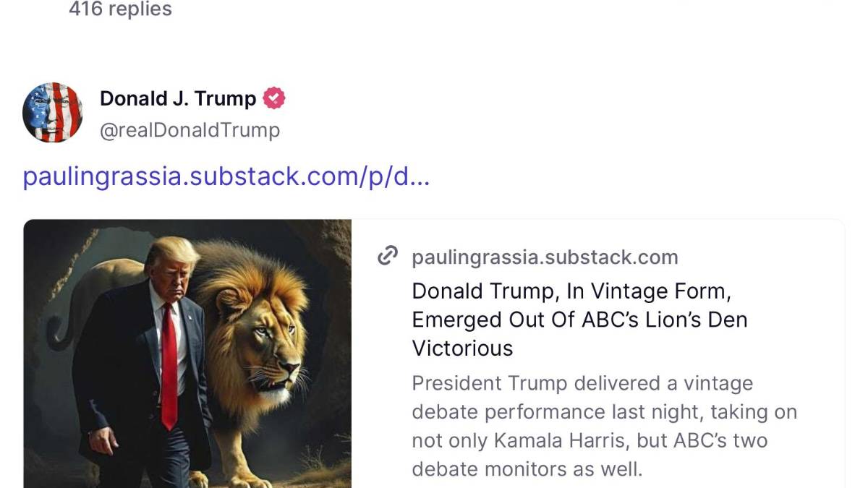
Task: Click the chain link icon in preview card
Action: 388,256
